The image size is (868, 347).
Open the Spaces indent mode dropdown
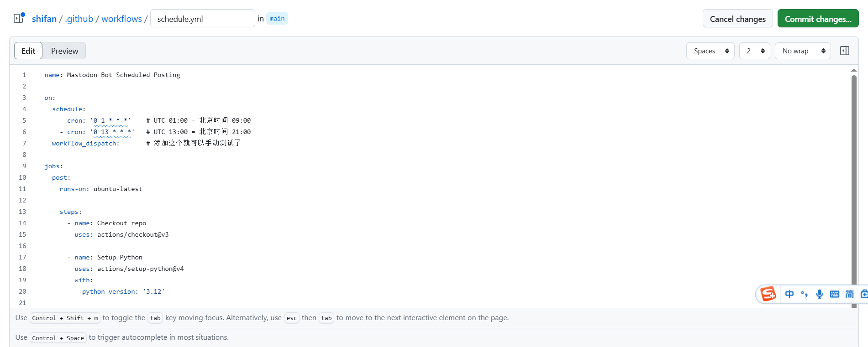[710, 51]
